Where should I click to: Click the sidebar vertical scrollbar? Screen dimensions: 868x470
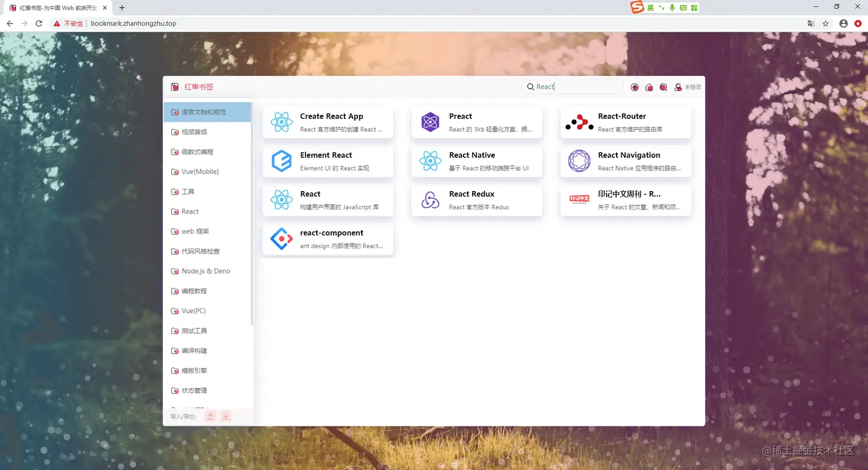coord(252,213)
